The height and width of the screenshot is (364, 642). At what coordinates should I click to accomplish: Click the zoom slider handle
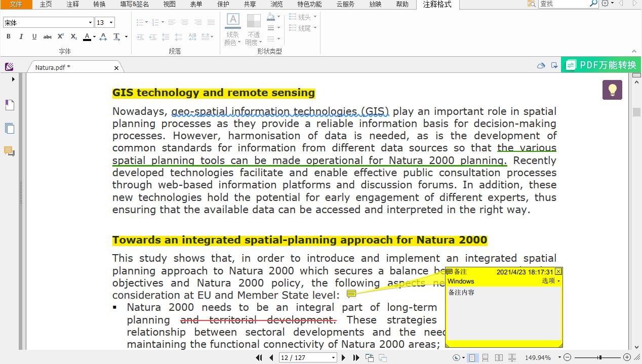point(599,357)
